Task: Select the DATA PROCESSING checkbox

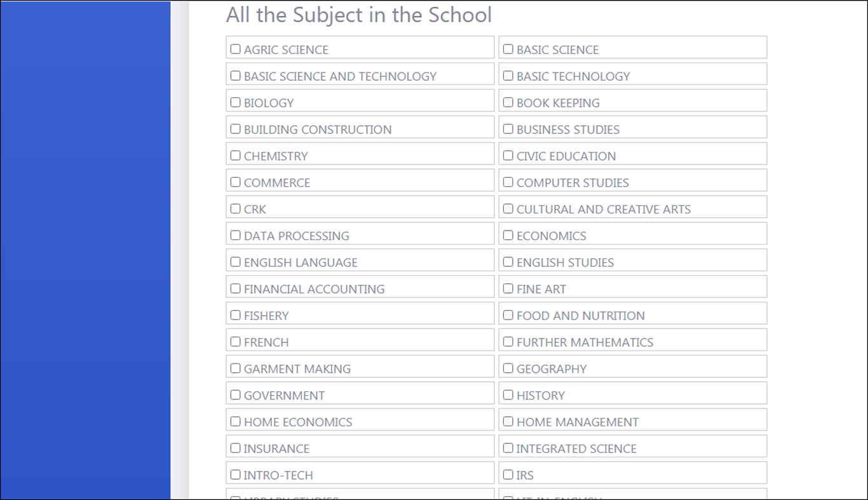Action: click(235, 235)
